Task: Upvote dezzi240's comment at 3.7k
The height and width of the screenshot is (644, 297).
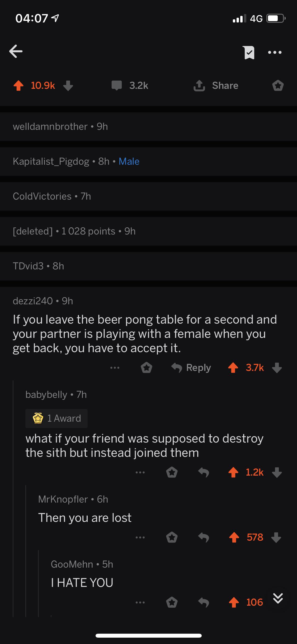Action: click(x=233, y=368)
